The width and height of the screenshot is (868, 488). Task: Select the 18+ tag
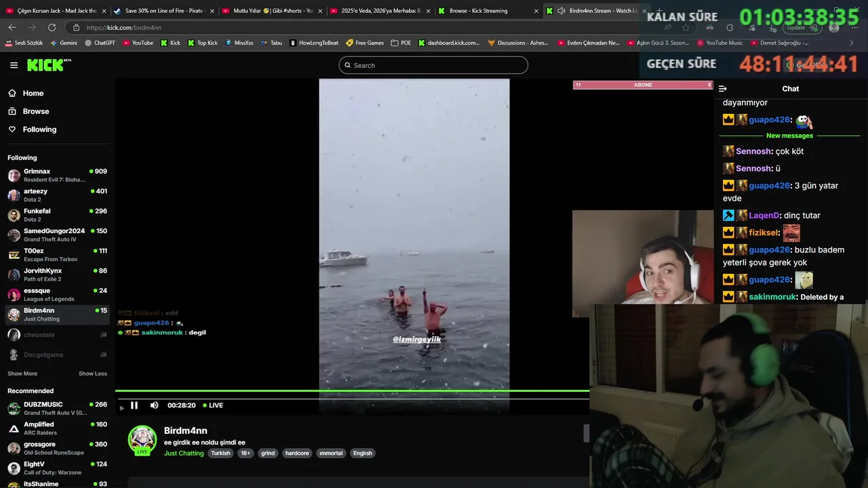click(x=245, y=453)
